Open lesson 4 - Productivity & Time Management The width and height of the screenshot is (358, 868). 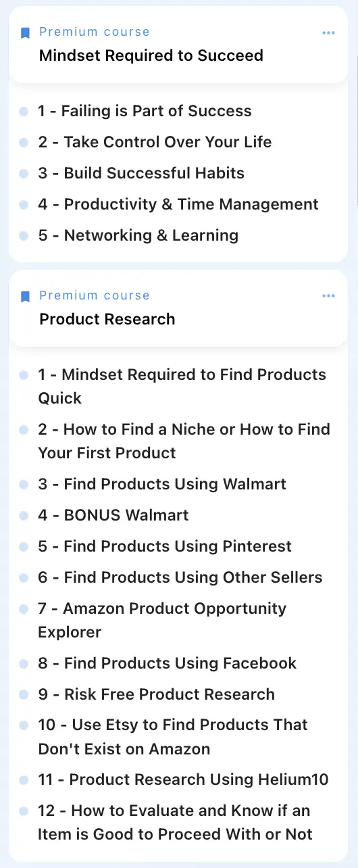pos(178,204)
